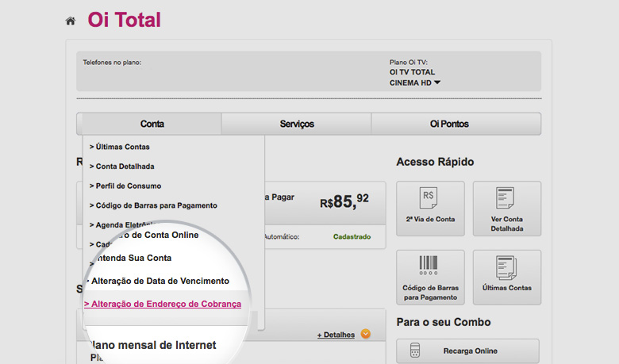
Task: Choose Últimas Contas from the Conta menu
Action: (120, 147)
